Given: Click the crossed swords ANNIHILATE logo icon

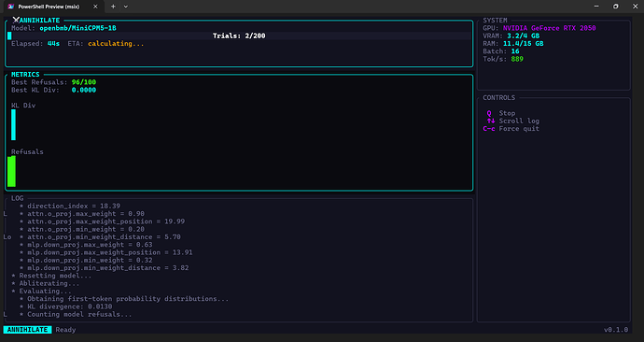Looking at the screenshot, I should tap(16, 20).
